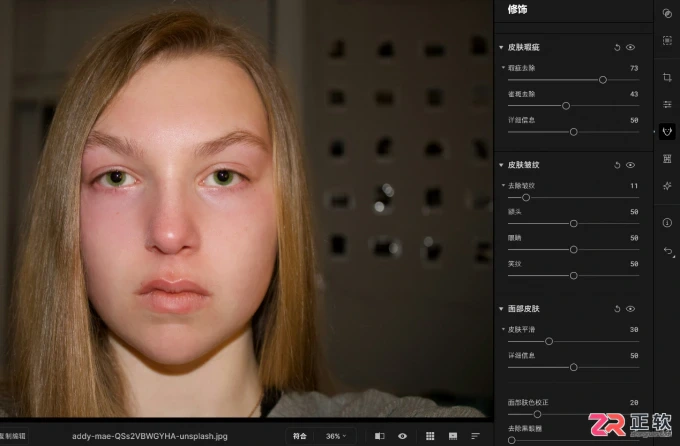680x446 pixels.
Task: Click the 皮肤平滑 slider handle at 30
Action: pos(549,341)
